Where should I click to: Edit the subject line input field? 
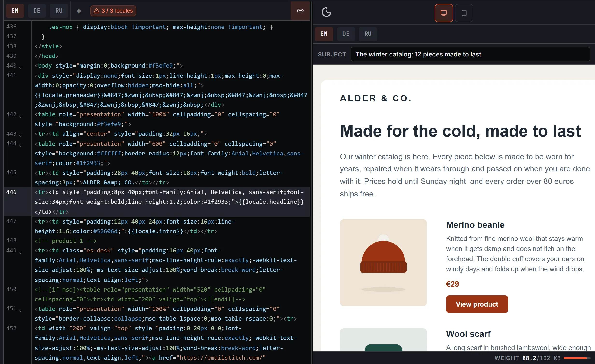click(x=470, y=54)
